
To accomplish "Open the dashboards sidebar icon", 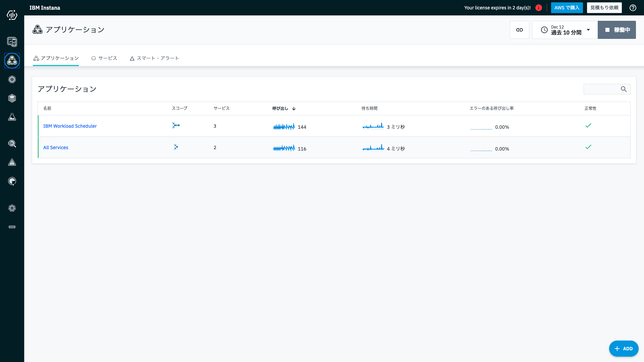I will pos(12,42).
